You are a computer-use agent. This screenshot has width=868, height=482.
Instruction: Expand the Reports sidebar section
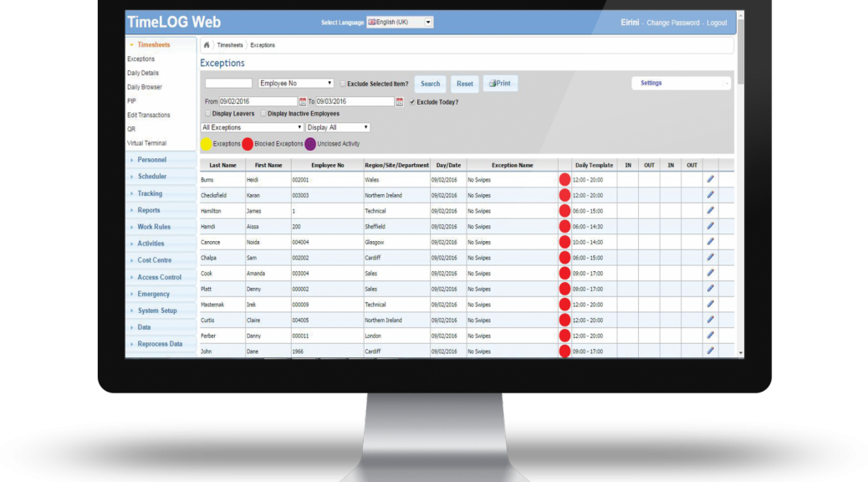(x=149, y=210)
